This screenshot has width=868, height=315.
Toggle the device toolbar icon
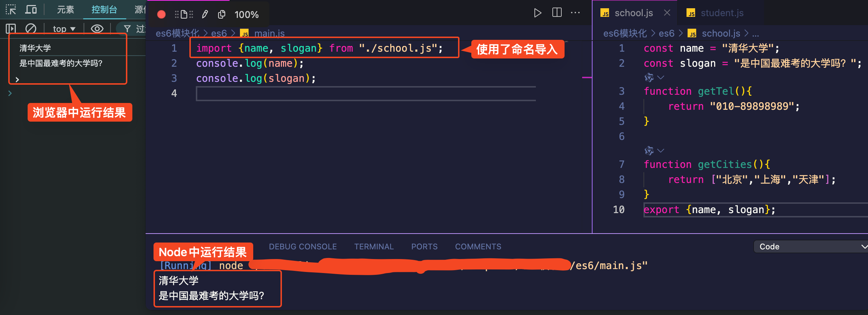pyautogui.click(x=31, y=10)
